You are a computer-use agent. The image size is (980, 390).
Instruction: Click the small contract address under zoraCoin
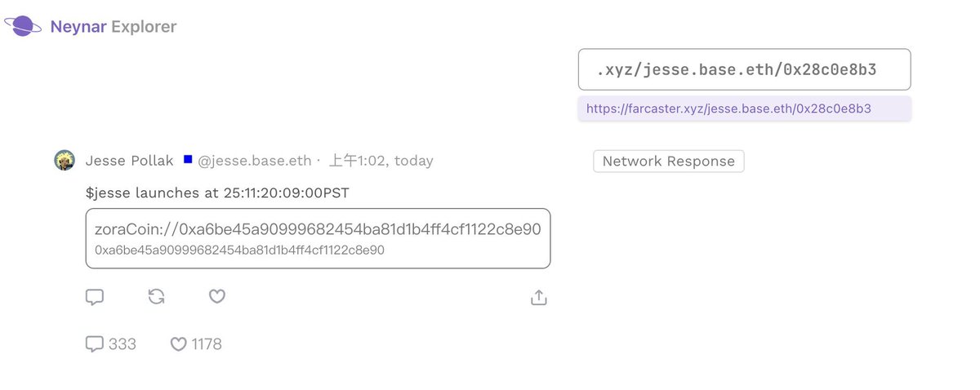(x=239, y=250)
